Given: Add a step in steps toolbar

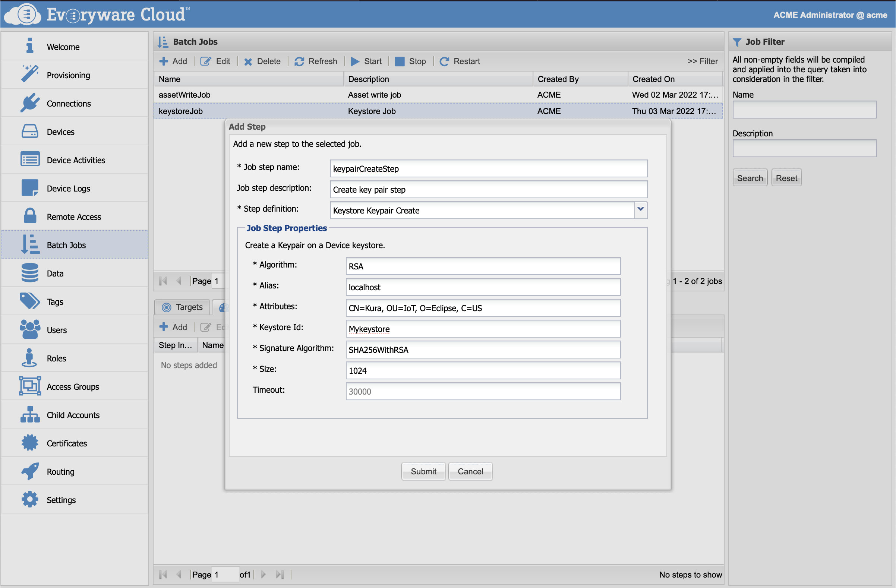Looking at the screenshot, I should [x=173, y=327].
